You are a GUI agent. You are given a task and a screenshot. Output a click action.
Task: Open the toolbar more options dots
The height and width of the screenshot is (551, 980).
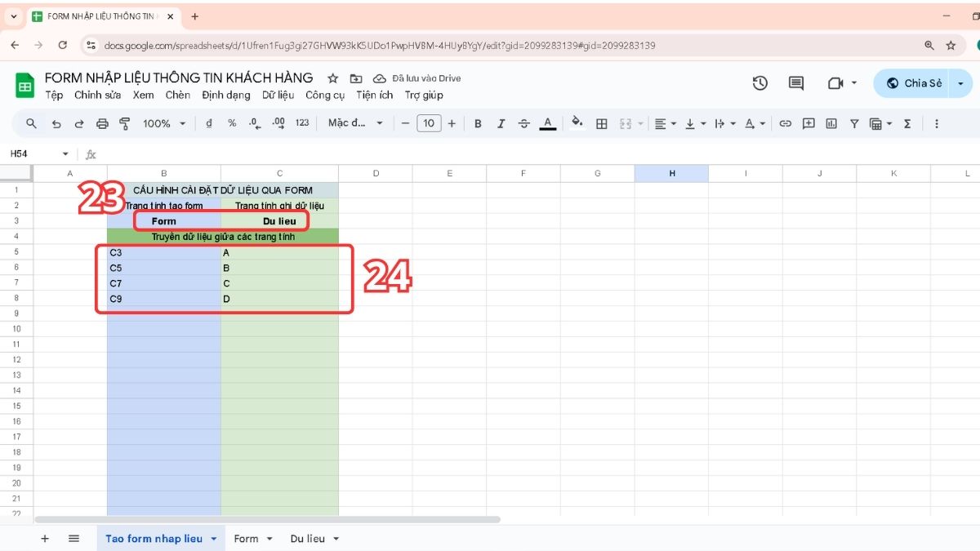pyautogui.click(x=937, y=123)
